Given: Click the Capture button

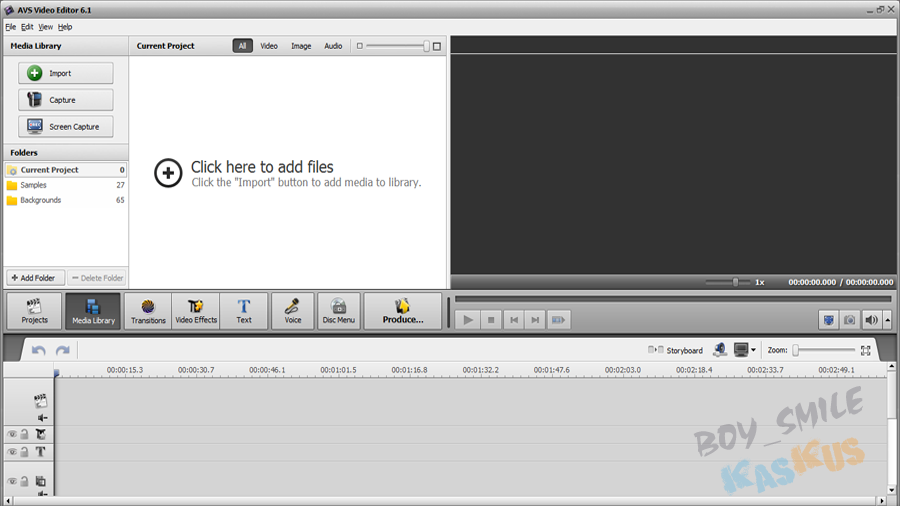Looking at the screenshot, I should [x=65, y=100].
